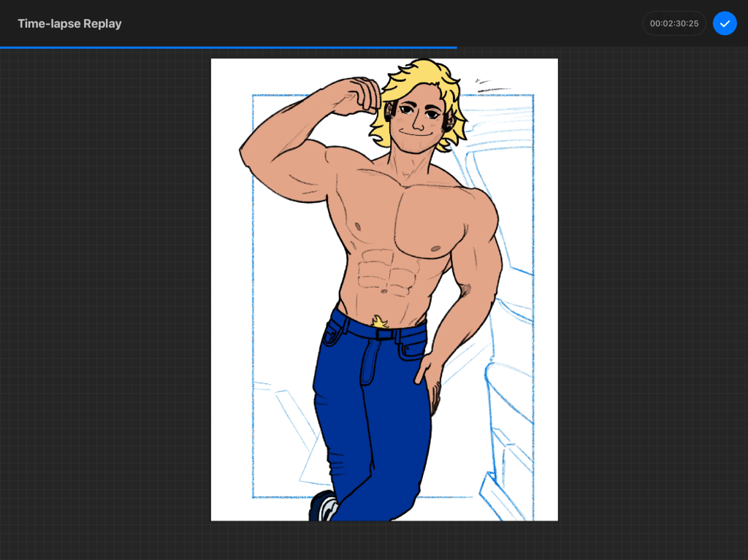Click the unfilled portion of the replay progress bar
The image size is (748, 560).
coord(599,47)
